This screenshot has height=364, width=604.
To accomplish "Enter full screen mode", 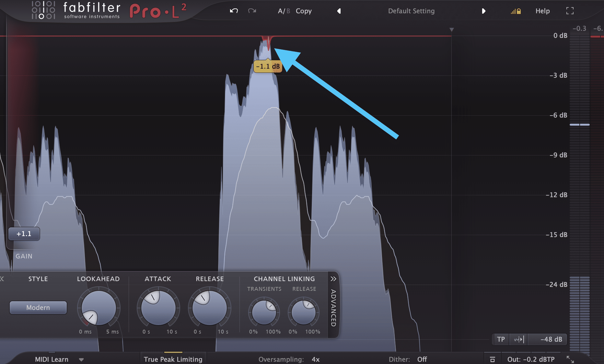I will (570, 11).
